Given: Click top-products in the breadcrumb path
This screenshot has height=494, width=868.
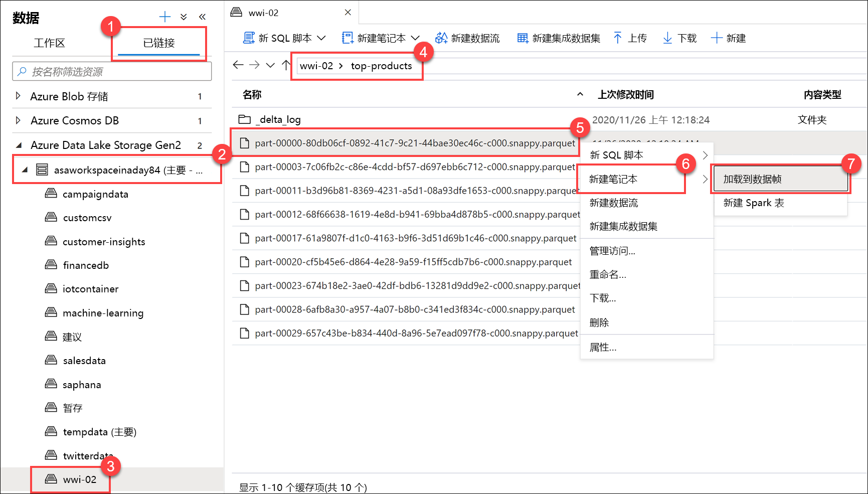Looking at the screenshot, I should point(381,66).
